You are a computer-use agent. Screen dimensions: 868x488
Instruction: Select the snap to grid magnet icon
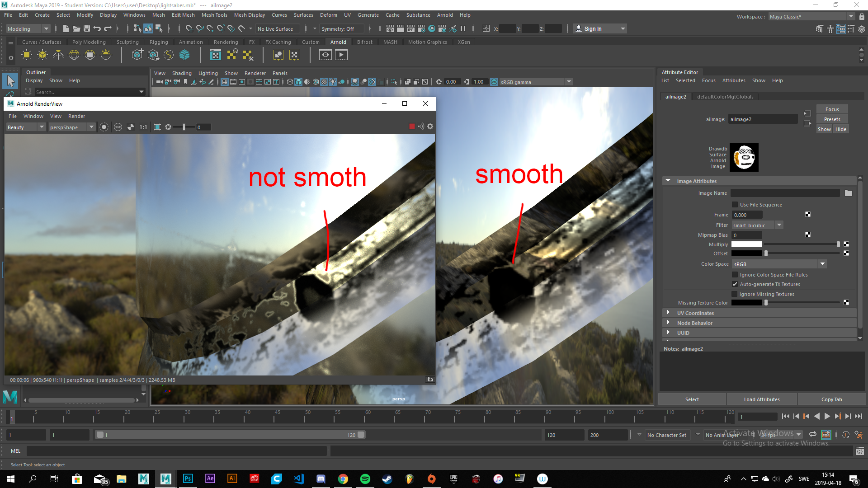[190, 28]
